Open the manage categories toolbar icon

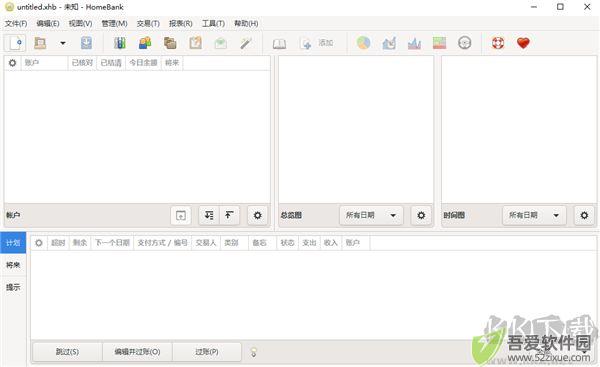tap(170, 43)
